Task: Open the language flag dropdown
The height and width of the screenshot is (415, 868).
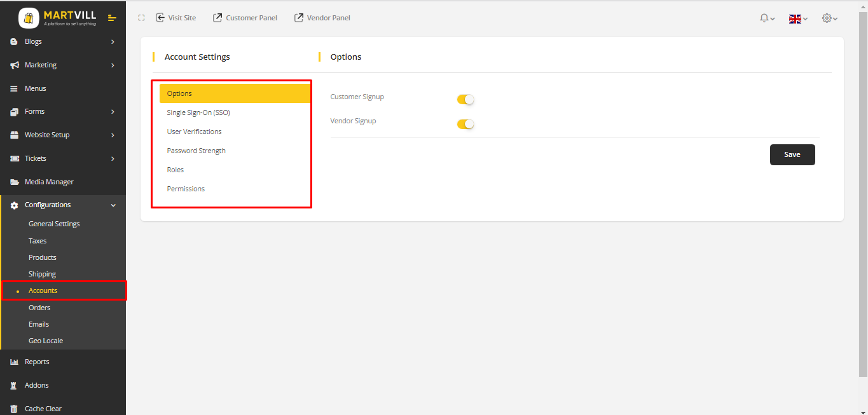Action: point(797,18)
